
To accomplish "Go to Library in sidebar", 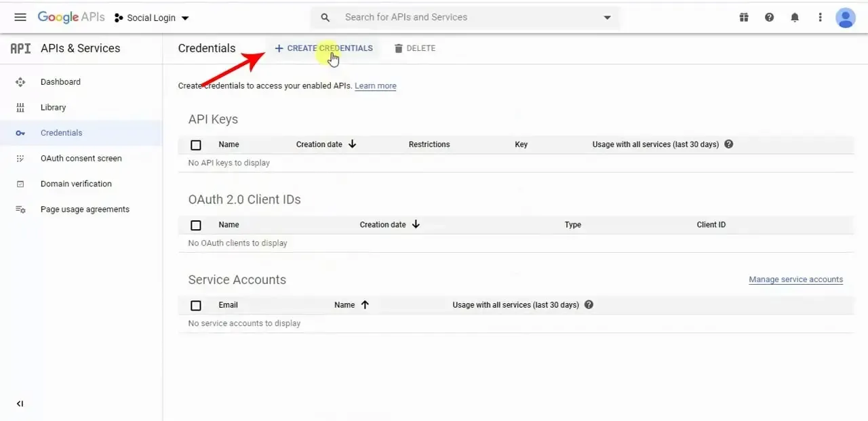I will pos(53,108).
